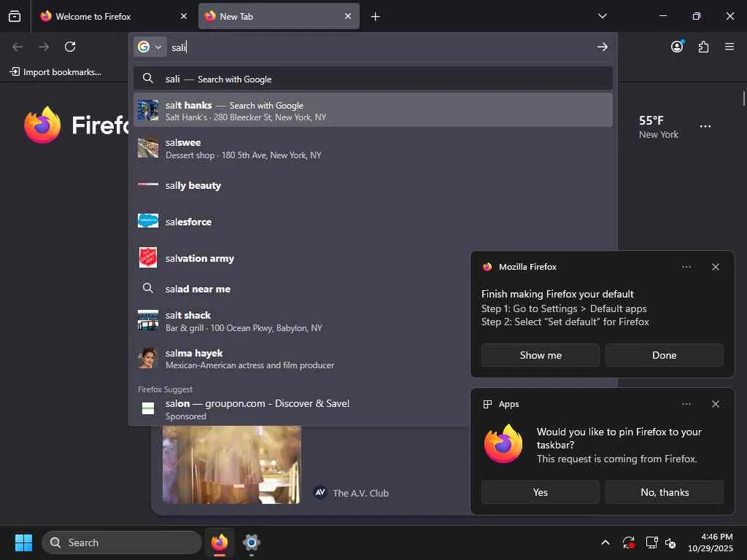747x560 pixels.
Task: Click in the address bar text field
Action: [381, 47]
